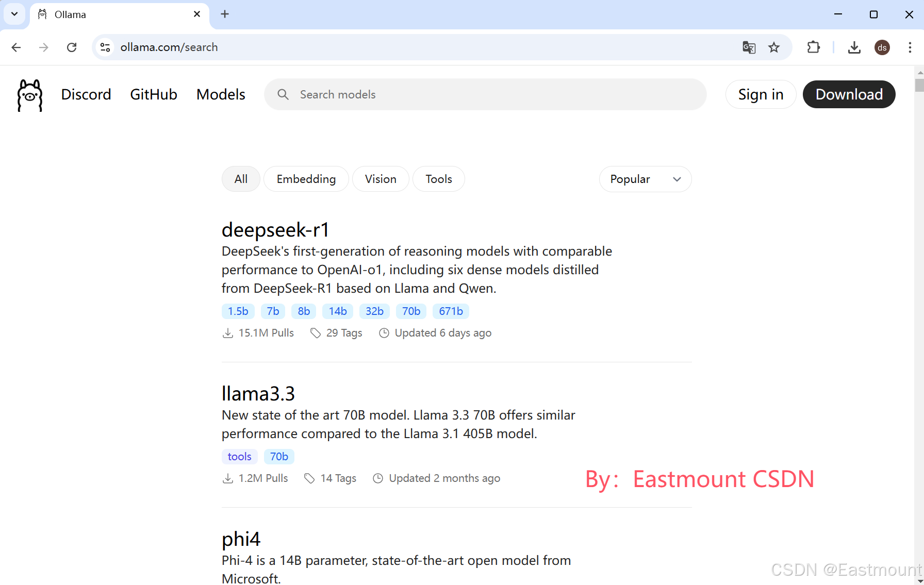Click the Ollama llama logo
Viewport: 924px width, 585px height.
click(x=30, y=95)
